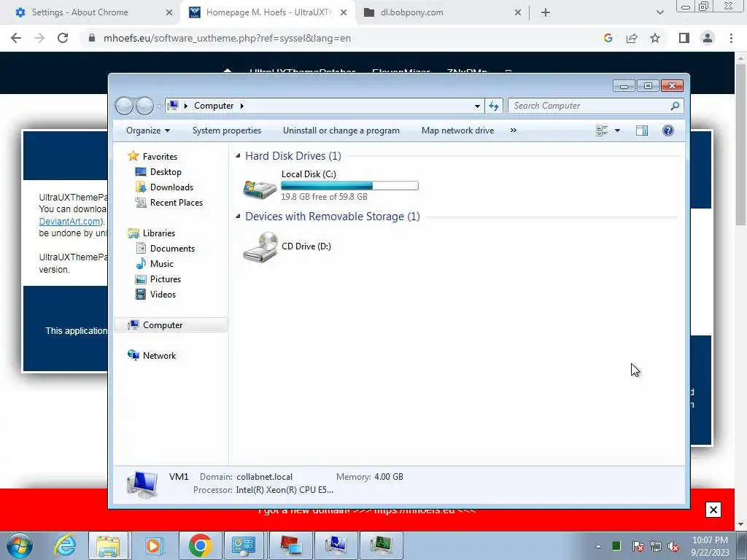
Task: Change view using the view icon
Action: [x=602, y=131]
